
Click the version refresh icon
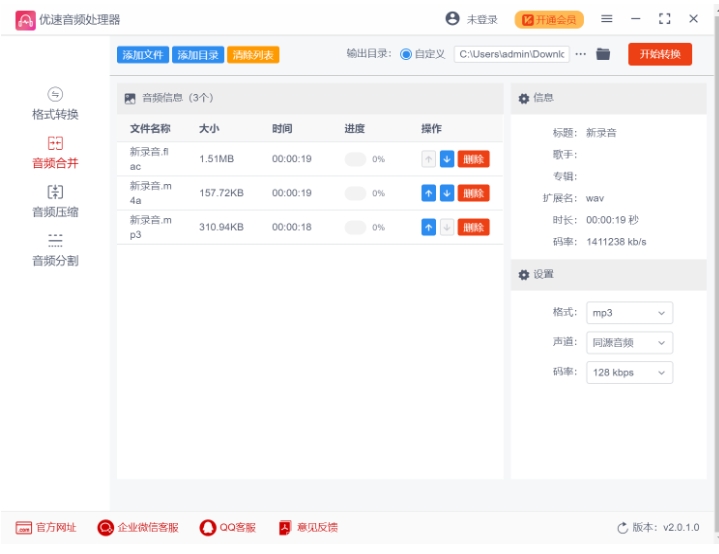pos(622,528)
